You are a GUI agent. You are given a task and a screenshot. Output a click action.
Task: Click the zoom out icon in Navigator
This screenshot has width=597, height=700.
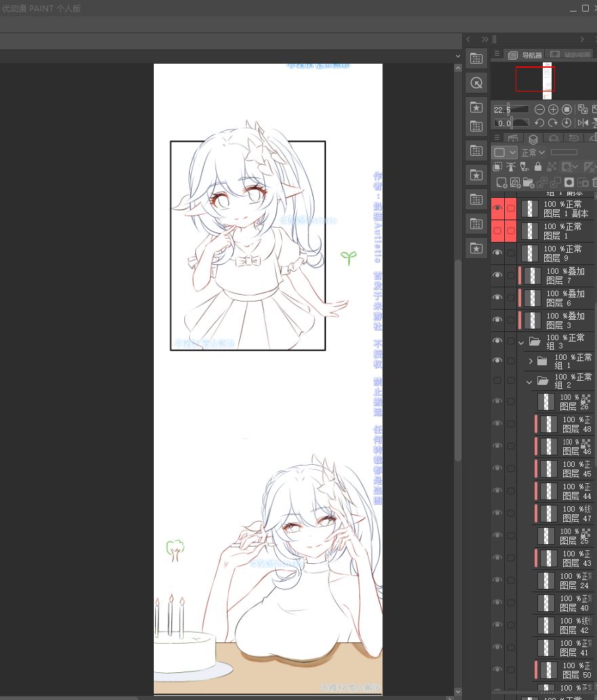click(x=539, y=109)
